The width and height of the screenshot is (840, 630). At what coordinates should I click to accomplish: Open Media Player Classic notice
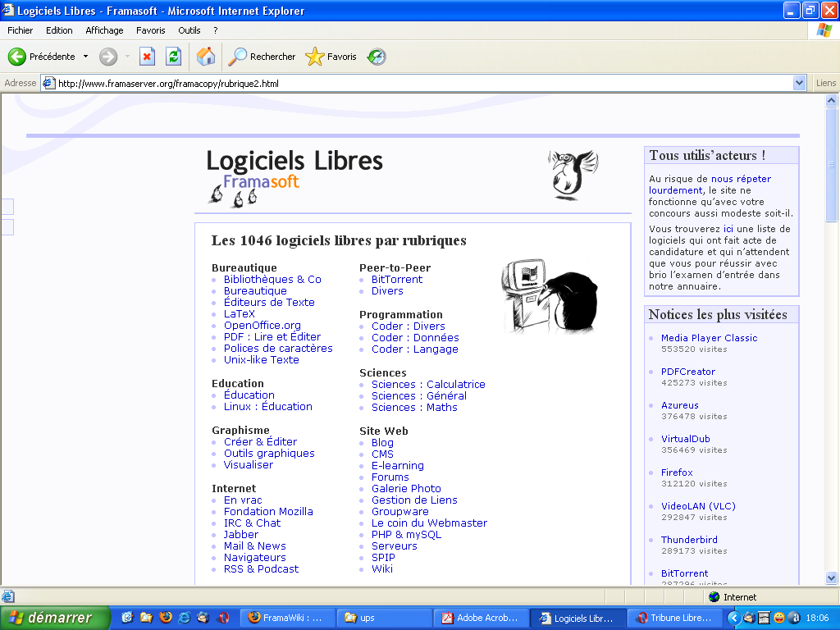click(x=709, y=337)
